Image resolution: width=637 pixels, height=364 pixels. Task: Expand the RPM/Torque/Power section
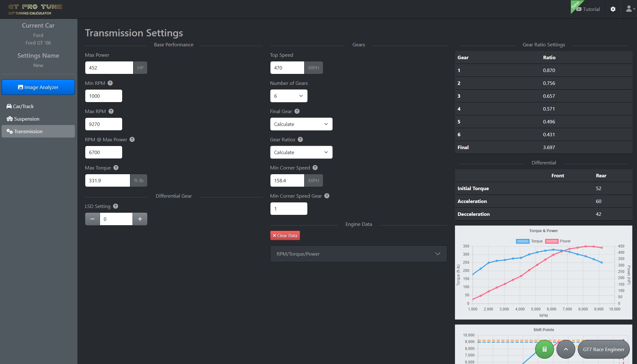coord(358,253)
